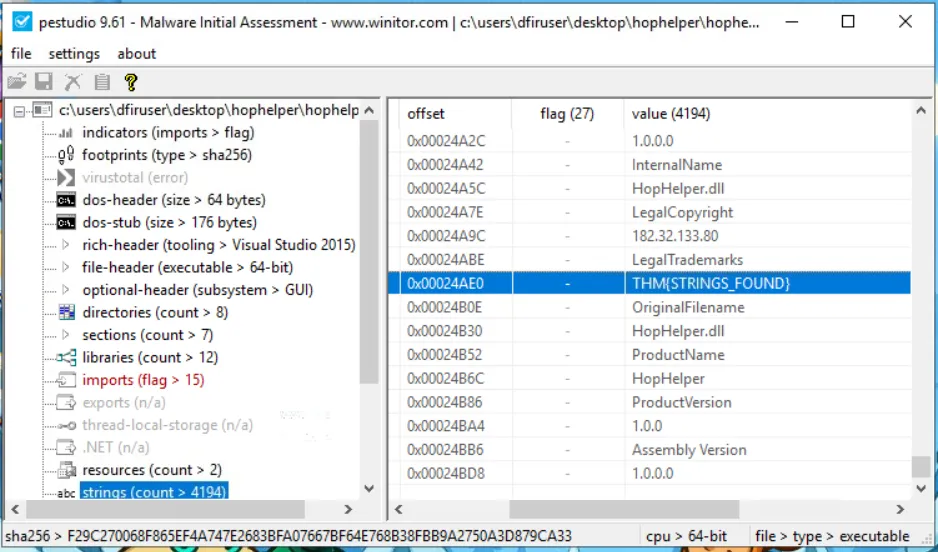This screenshot has height=552, width=938.
Task: Click the exports arrow-box icon
Action: 66,402
